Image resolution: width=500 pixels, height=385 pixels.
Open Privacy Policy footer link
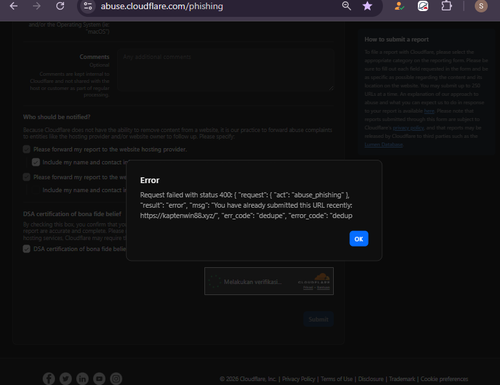point(299,379)
